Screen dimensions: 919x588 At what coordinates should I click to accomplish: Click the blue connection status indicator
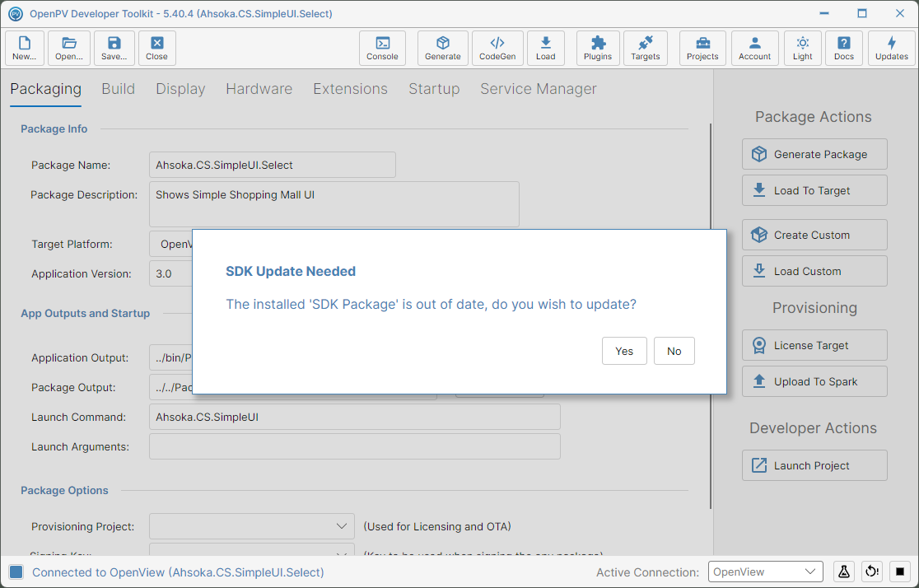pyautogui.click(x=16, y=572)
